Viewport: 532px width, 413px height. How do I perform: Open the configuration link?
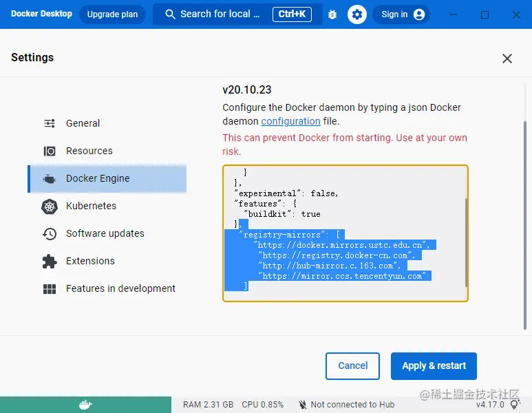290,121
